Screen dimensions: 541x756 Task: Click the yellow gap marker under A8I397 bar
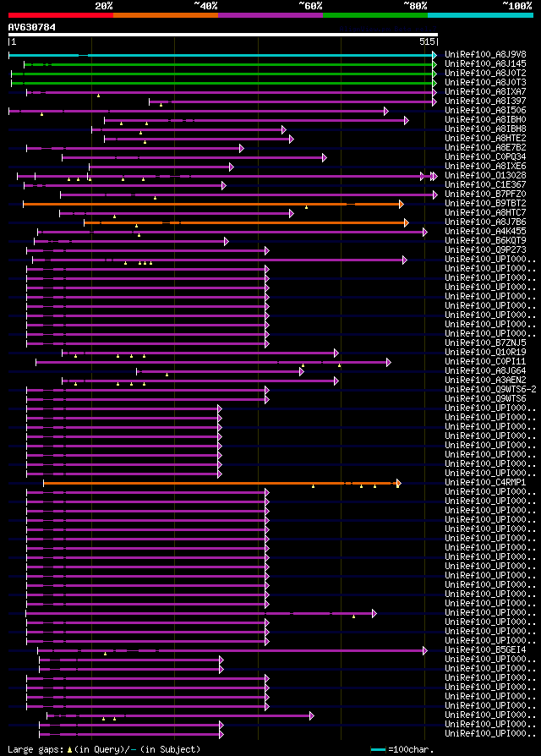[x=161, y=105]
